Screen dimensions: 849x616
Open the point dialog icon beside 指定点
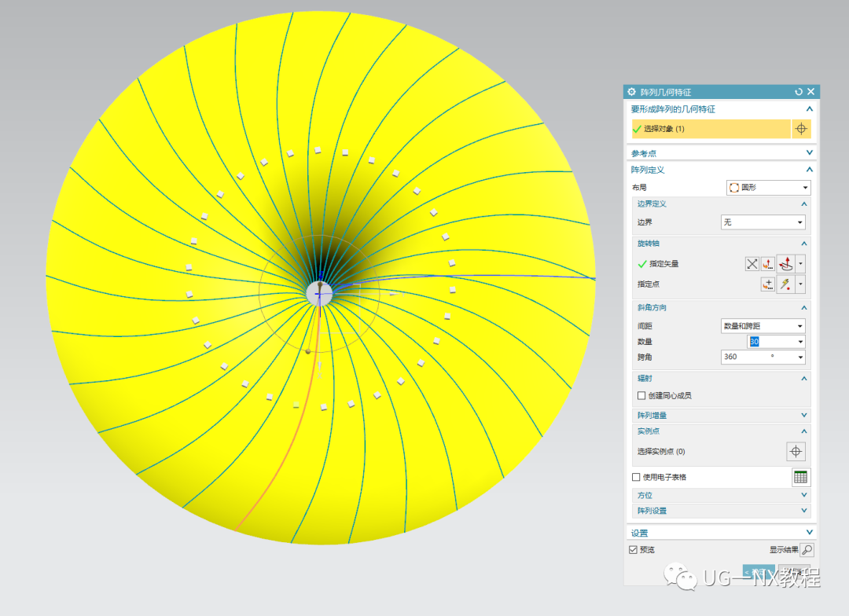tap(768, 284)
